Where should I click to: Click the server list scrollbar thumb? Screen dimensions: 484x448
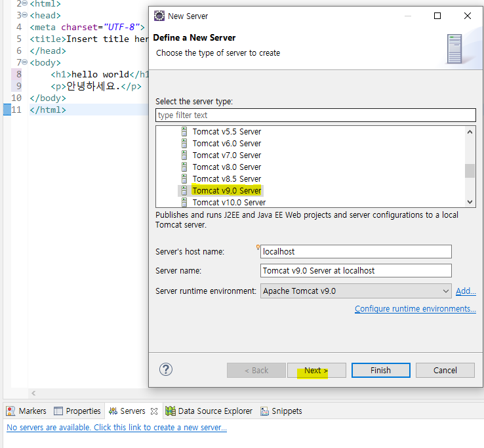pyautogui.click(x=470, y=171)
